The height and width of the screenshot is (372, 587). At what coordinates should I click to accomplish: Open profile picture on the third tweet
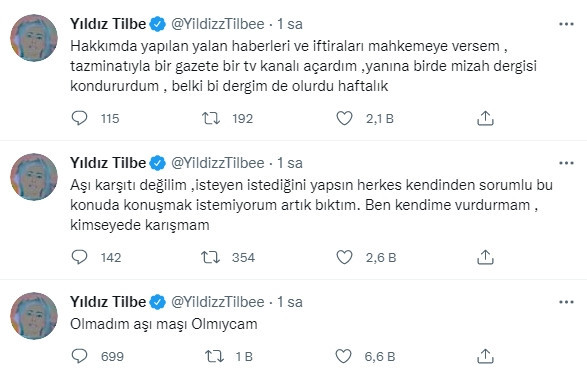pyautogui.click(x=34, y=316)
